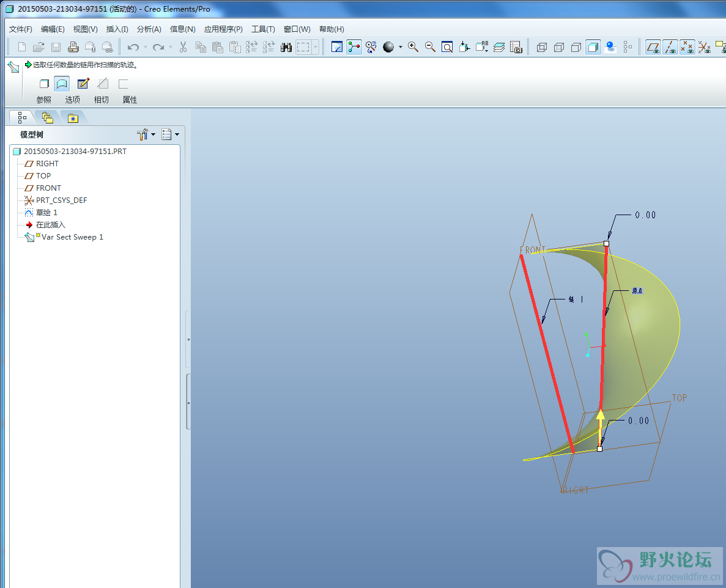Open the 文件(F) menu
Viewport: 726px width, 588px height.
click(x=21, y=29)
